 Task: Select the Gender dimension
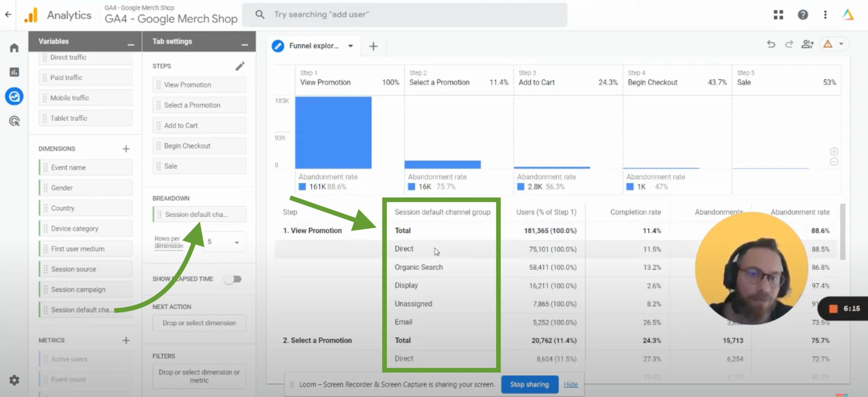[x=86, y=188]
